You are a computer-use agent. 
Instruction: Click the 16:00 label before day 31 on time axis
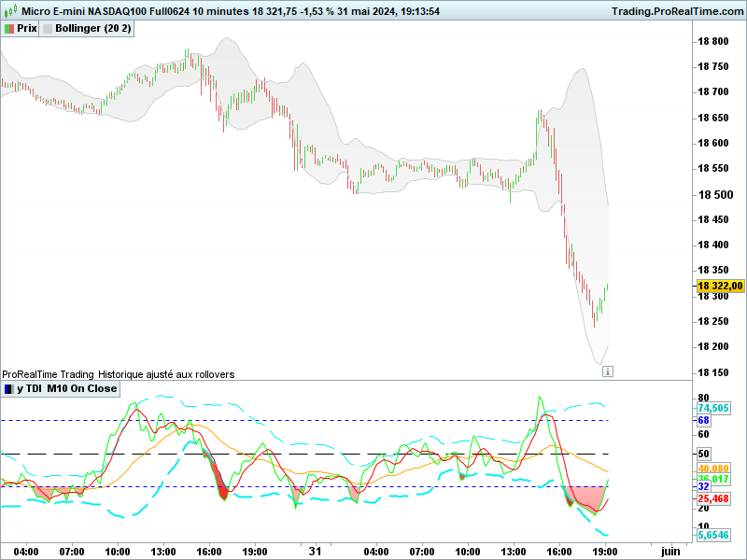click(208, 552)
